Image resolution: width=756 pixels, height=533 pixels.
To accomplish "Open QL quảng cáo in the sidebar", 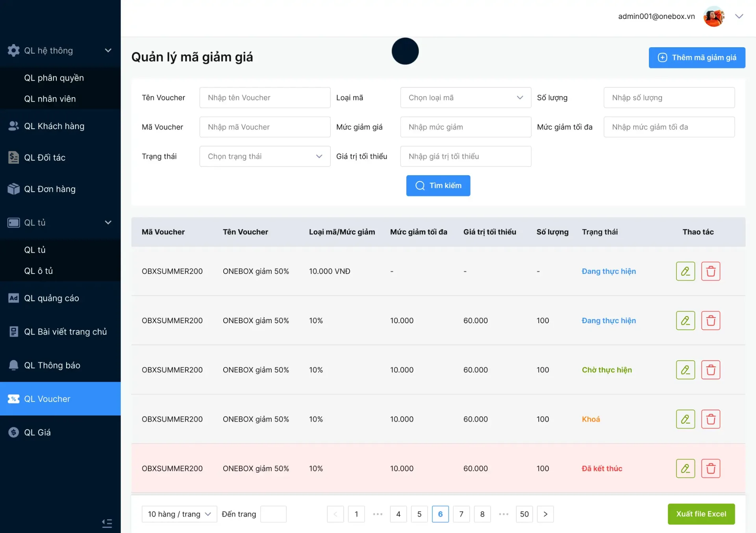I will (51, 298).
